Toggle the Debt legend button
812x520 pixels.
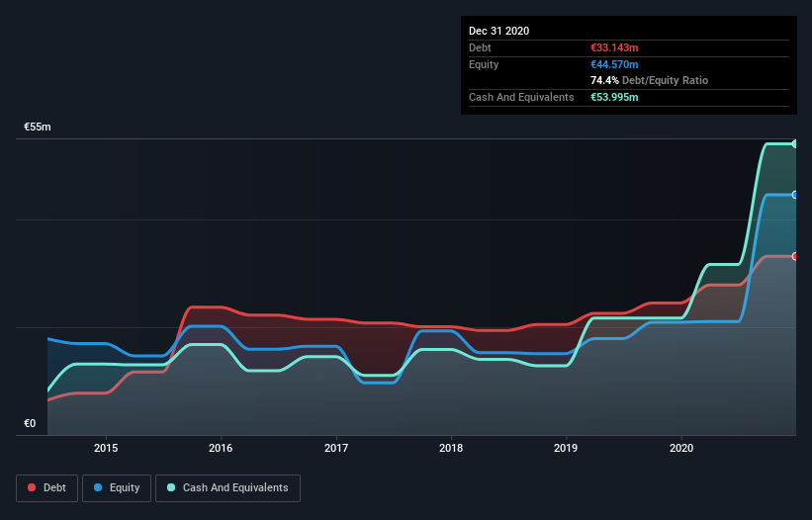[47, 488]
